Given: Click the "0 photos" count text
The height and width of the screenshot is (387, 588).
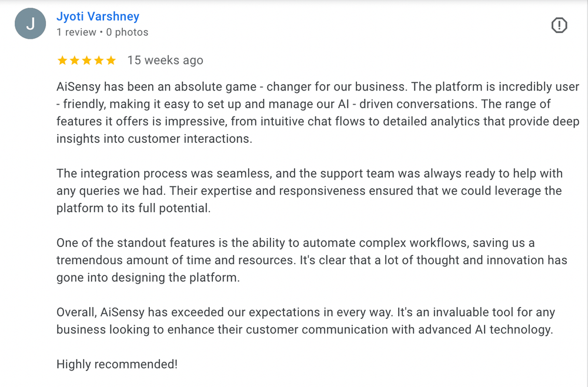Looking at the screenshot, I should point(127,32).
